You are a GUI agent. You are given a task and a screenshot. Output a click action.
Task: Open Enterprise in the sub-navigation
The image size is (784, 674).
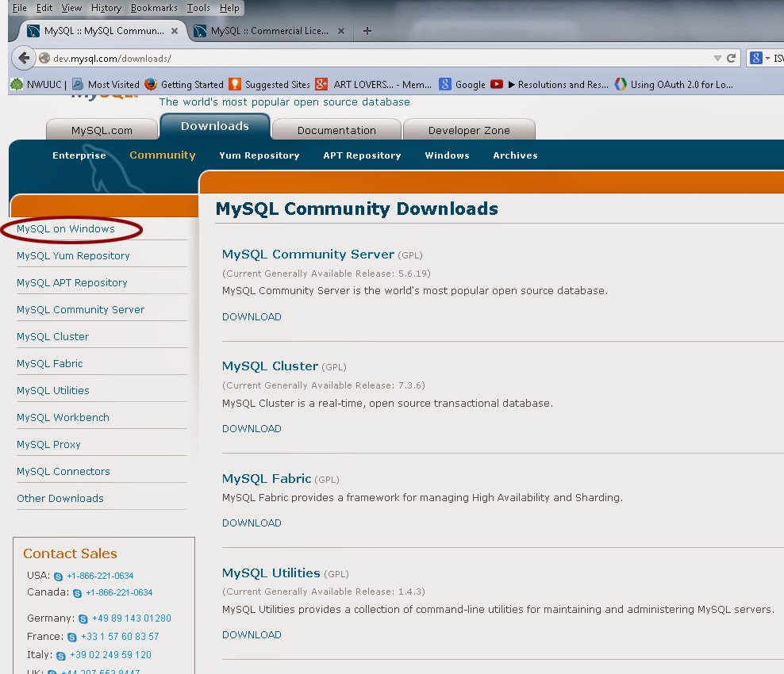pyautogui.click(x=79, y=155)
